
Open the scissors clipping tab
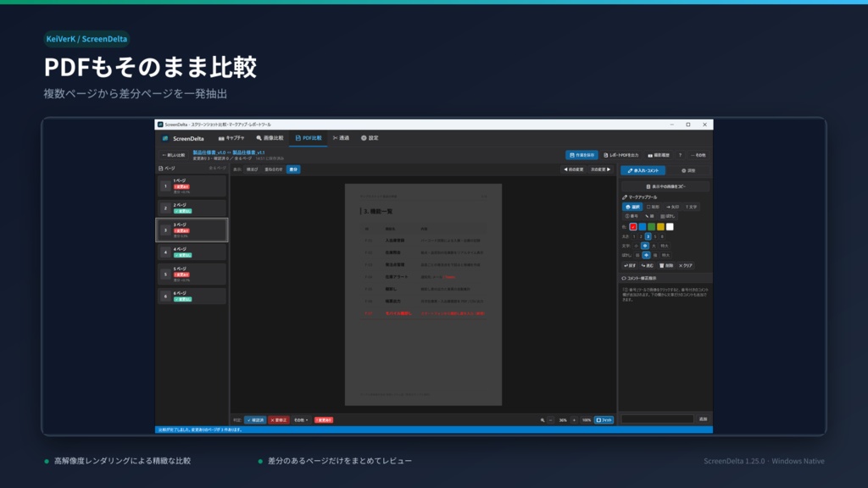[x=341, y=138]
